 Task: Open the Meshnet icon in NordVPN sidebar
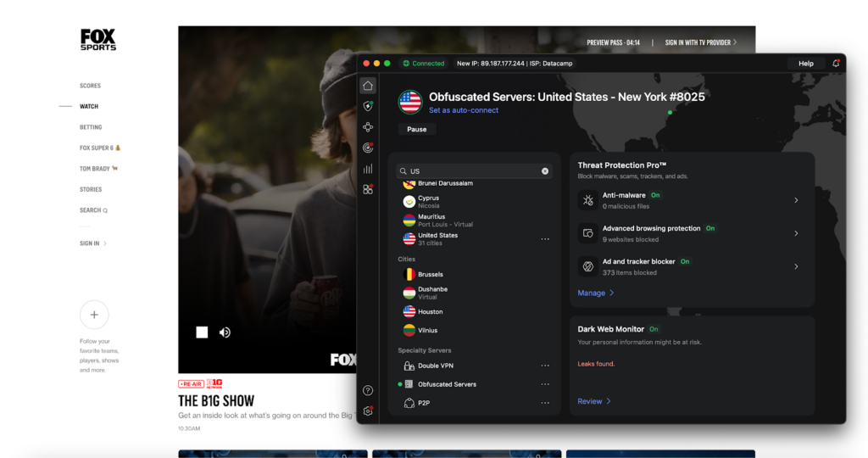point(368,127)
